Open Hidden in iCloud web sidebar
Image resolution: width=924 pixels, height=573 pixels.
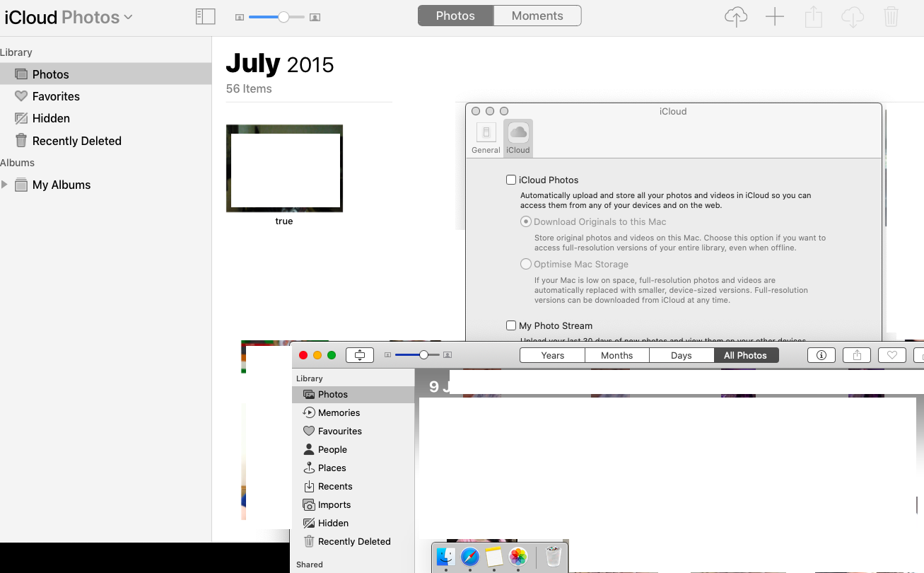click(x=106, y=118)
